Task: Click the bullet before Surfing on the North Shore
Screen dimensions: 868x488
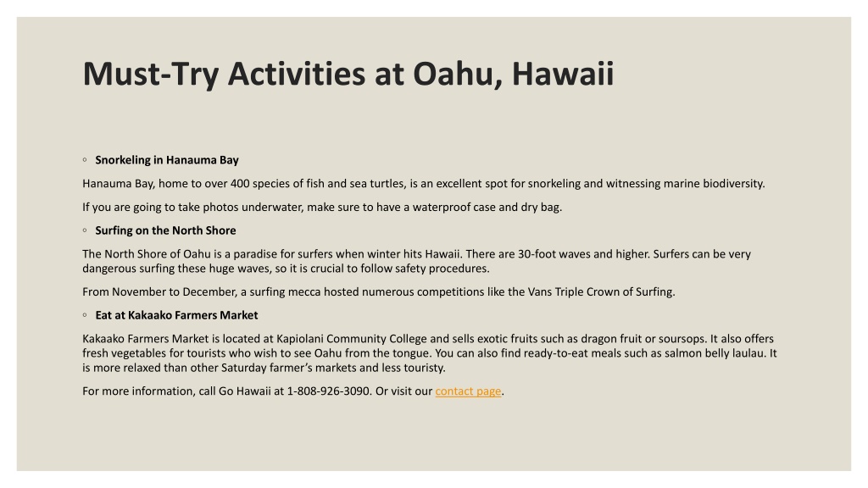Action: click(x=85, y=230)
